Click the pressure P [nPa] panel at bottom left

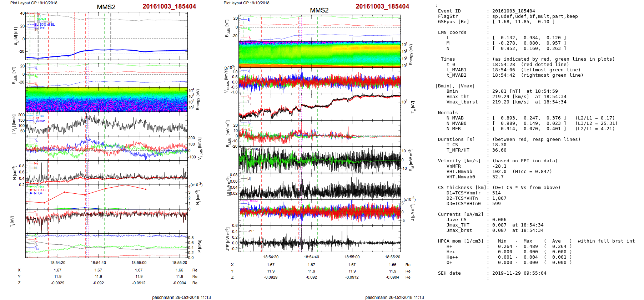point(106,246)
